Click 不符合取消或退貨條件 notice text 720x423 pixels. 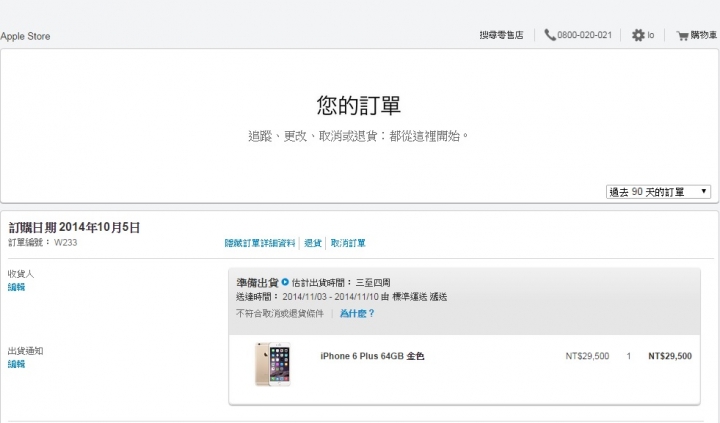click(280, 313)
